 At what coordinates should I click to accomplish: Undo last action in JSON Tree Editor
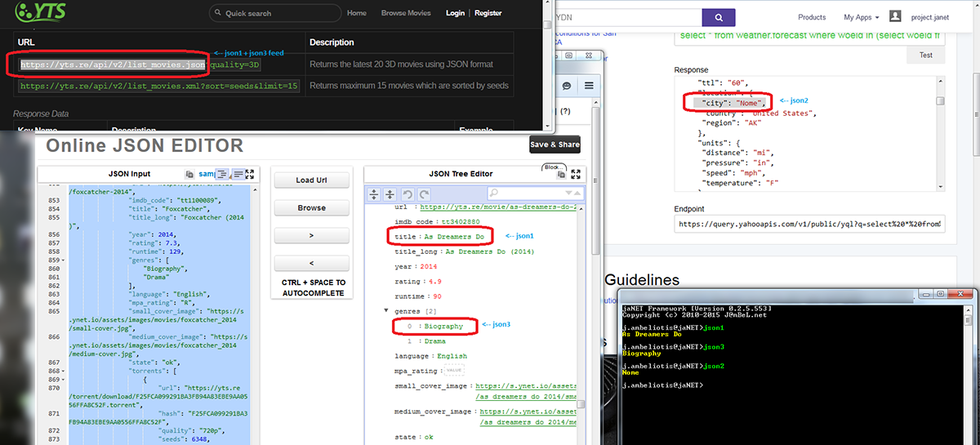(x=408, y=194)
